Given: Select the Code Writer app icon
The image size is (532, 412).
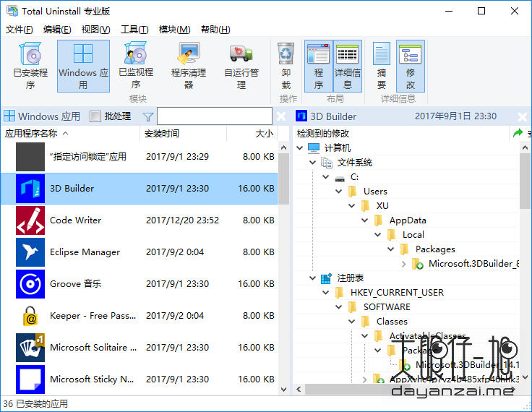Looking at the screenshot, I should click(x=30, y=220).
